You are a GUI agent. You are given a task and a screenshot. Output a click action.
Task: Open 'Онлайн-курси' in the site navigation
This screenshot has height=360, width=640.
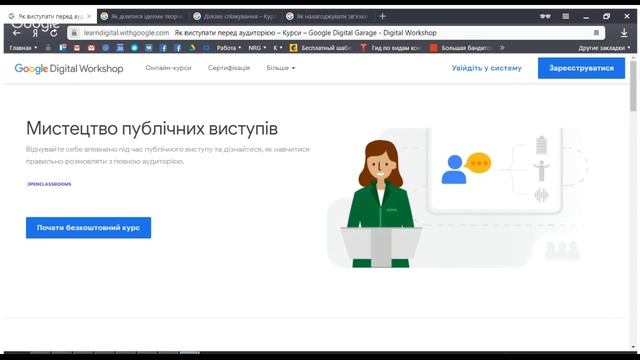pos(168,68)
